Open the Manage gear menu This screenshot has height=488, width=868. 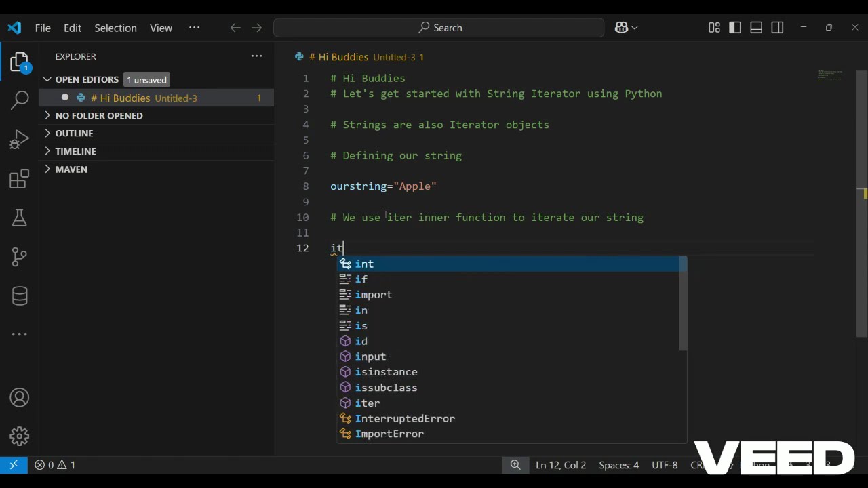coord(20,436)
